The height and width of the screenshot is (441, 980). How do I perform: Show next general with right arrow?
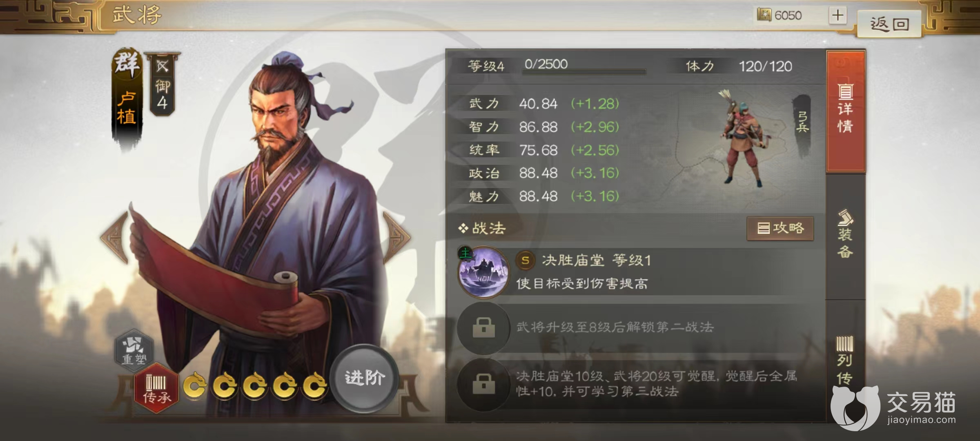point(396,238)
